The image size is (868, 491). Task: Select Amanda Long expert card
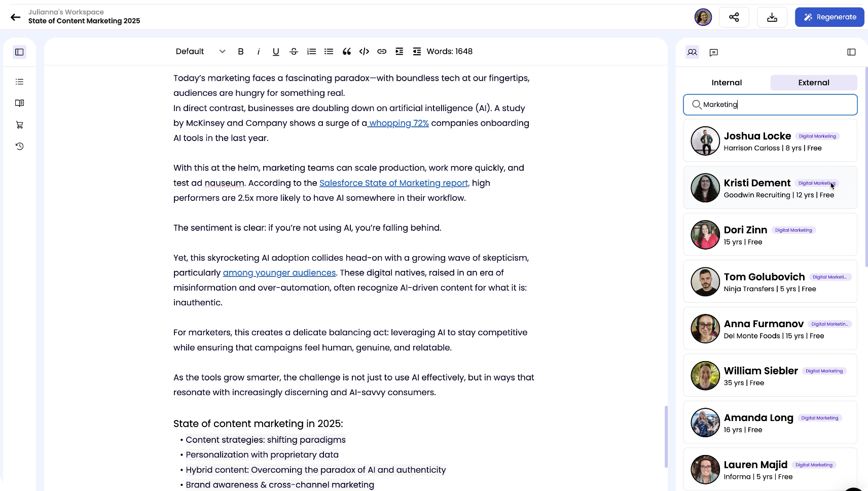[770, 422]
